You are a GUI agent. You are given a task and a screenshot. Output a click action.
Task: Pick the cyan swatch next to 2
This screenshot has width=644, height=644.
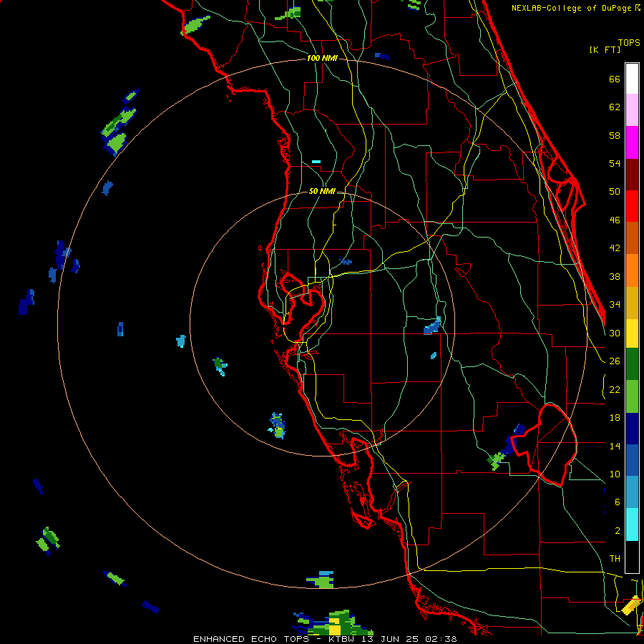coord(632,525)
